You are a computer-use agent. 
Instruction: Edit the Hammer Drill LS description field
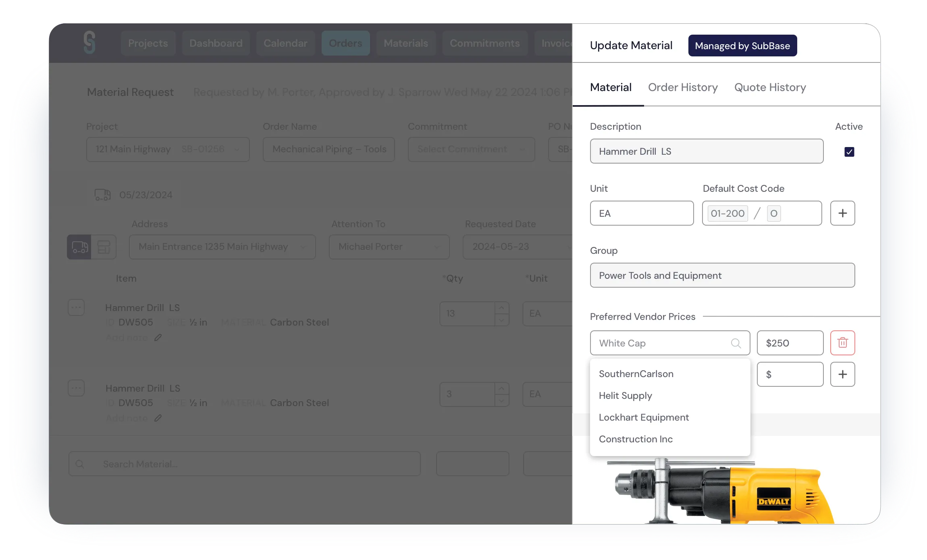707,151
